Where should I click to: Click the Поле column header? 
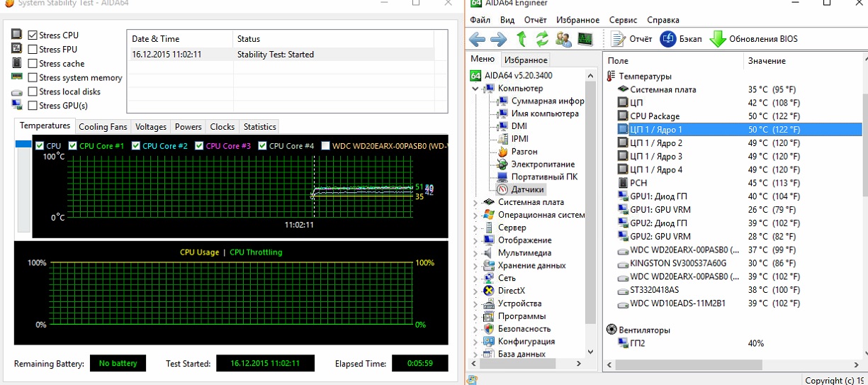[x=673, y=61]
